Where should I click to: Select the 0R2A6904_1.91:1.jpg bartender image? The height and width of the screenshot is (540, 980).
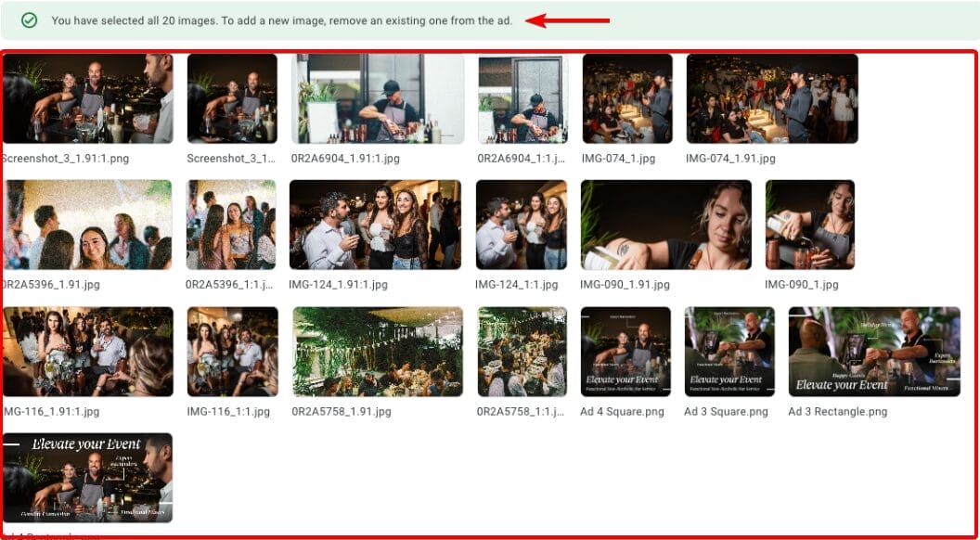coord(378,98)
